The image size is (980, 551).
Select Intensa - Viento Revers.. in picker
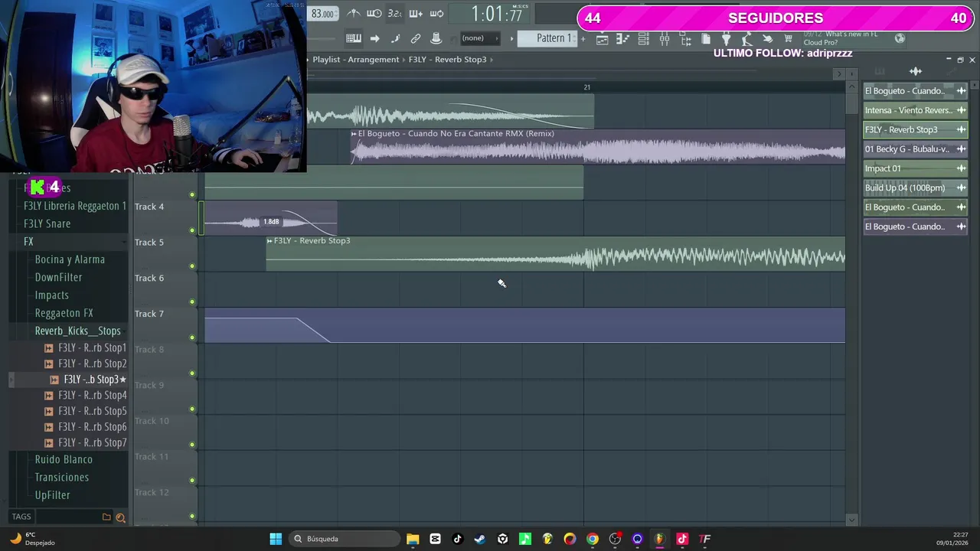915,110
